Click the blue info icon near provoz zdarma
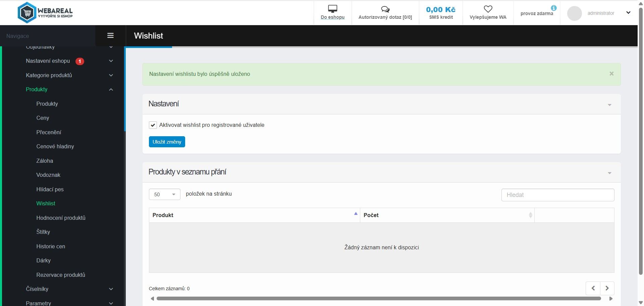Viewport: 644px width, 306px height. pos(553,8)
